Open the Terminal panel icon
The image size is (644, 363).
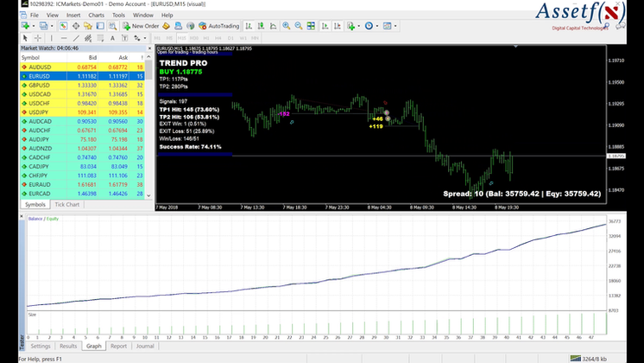(100, 26)
